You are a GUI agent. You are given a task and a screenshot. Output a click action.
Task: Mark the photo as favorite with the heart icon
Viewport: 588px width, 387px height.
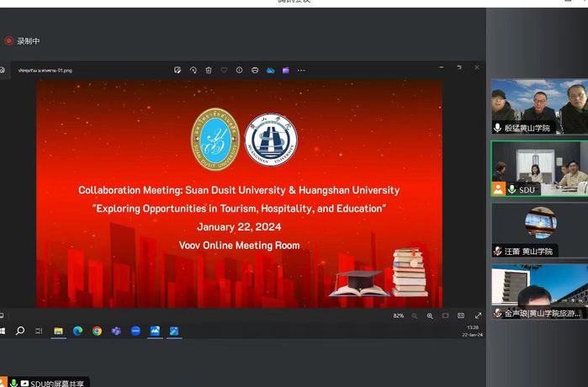point(224,70)
